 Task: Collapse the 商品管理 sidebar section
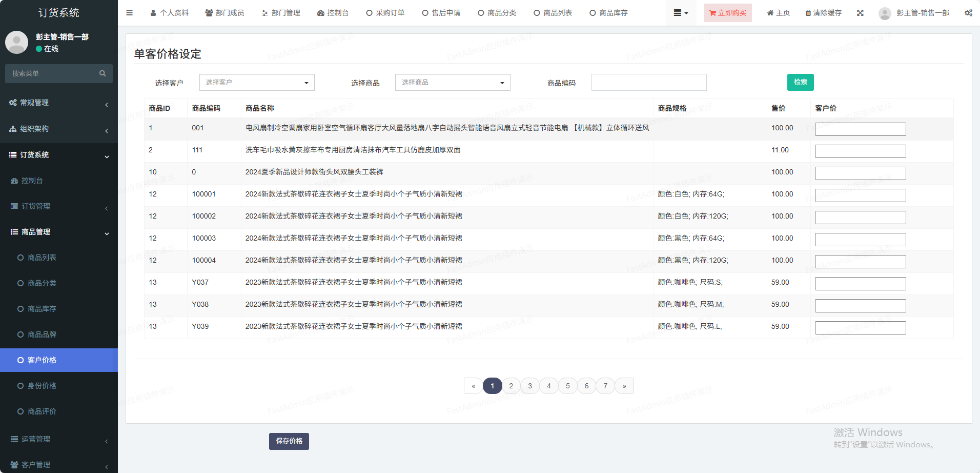click(x=59, y=232)
